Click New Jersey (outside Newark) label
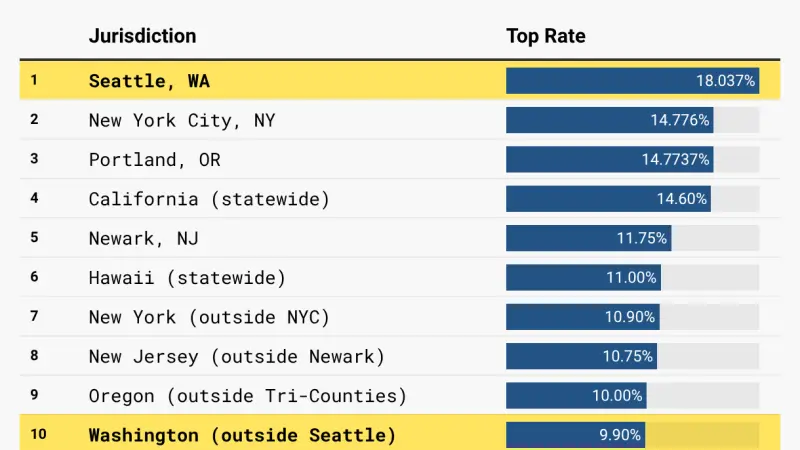 236,356
